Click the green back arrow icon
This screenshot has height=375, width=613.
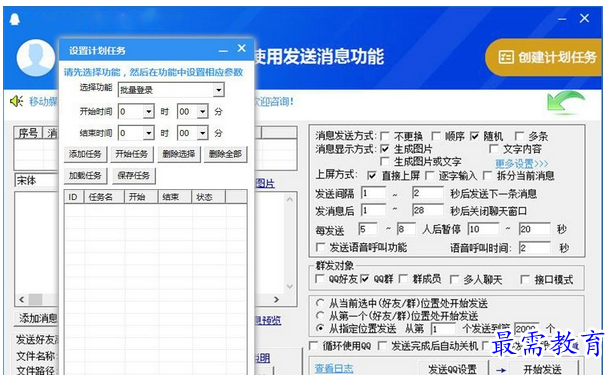pos(565,102)
